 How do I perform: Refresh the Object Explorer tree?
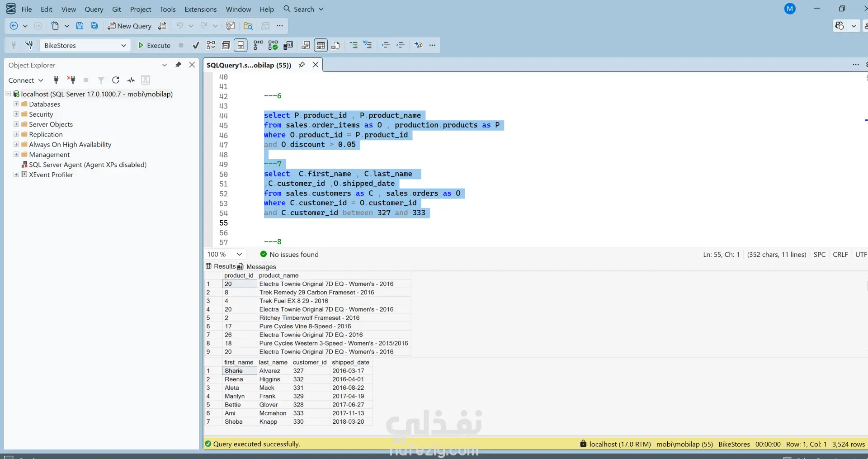(116, 80)
